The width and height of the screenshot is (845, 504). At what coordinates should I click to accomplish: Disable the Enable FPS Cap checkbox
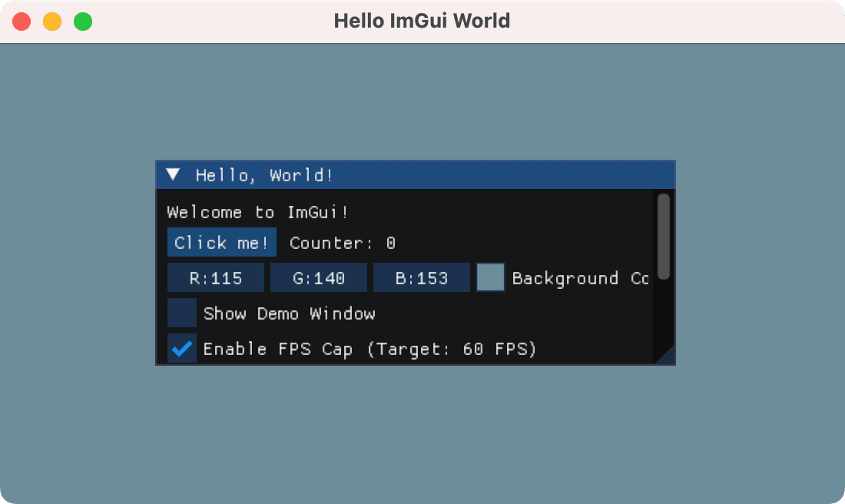[x=181, y=349]
